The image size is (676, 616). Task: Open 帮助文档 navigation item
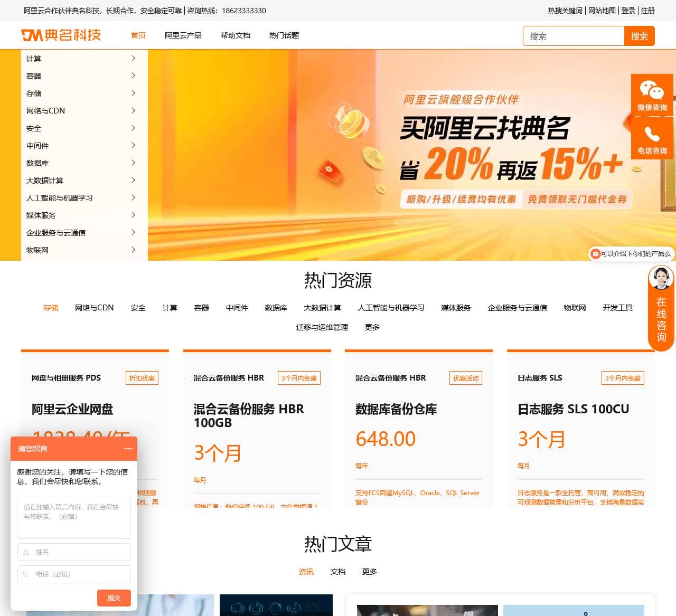236,35
